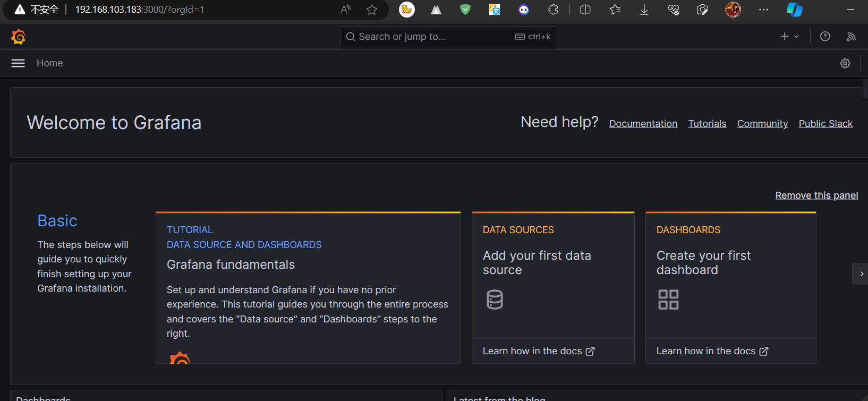868x401 pixels.
Task: Open Learn how in docs under Dashboards
Action: coord(712,351)
